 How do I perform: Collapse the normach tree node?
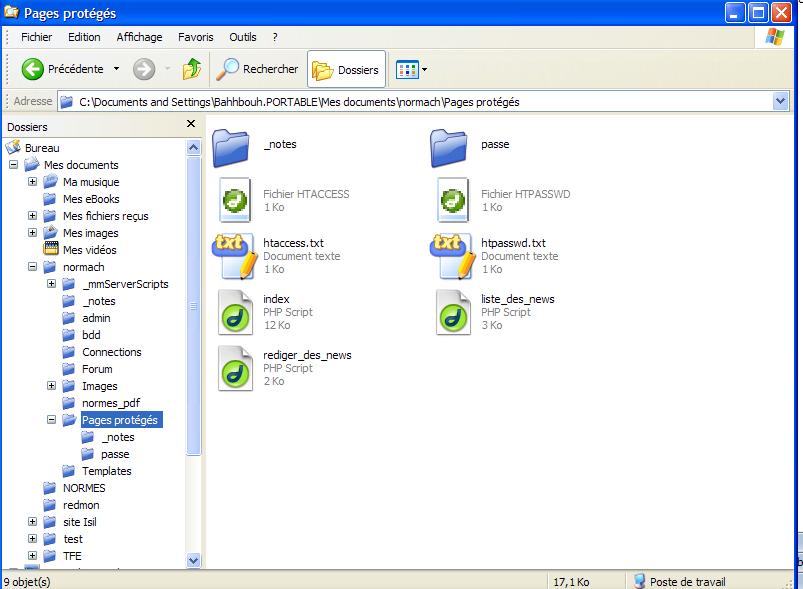coord(32,266)
